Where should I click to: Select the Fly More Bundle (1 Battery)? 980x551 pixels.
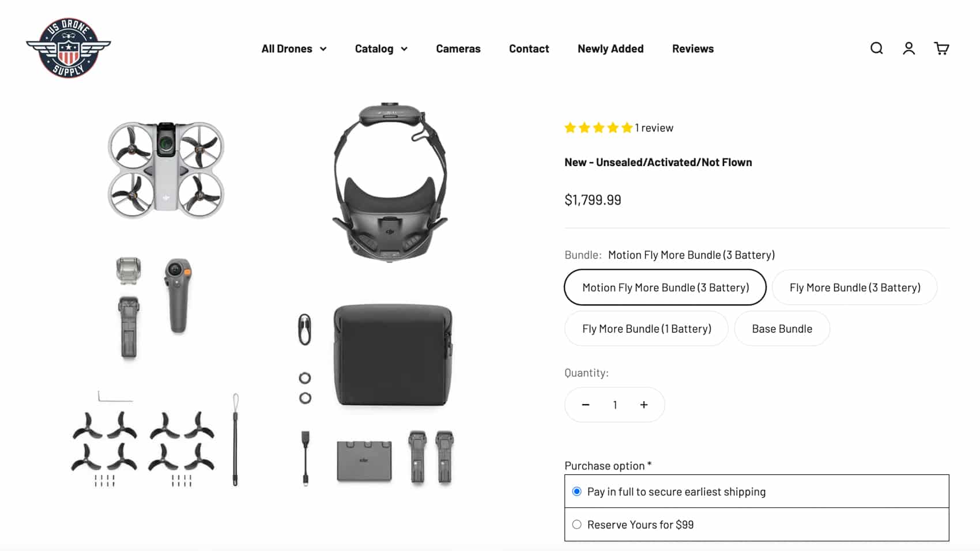(x=646, y=329)
